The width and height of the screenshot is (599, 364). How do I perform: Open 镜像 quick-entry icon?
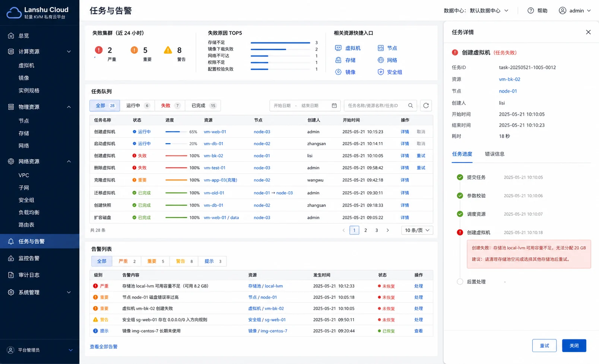tap(338, 72)
